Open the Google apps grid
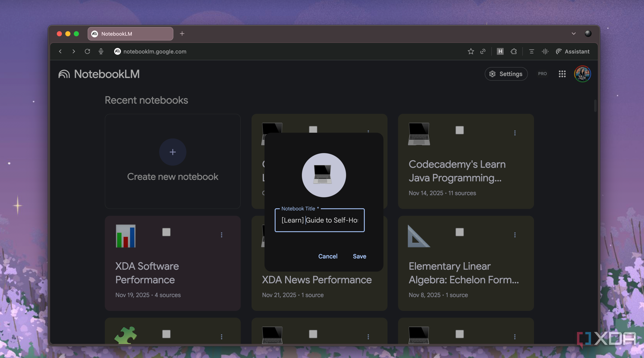This screenshot has width=644, height=358. (x=562, y=74)
